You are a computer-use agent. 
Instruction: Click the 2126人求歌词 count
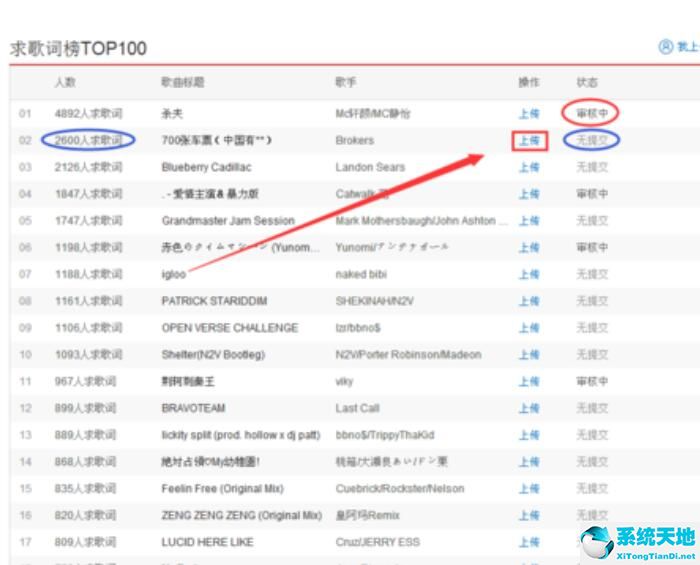[88, 167]
